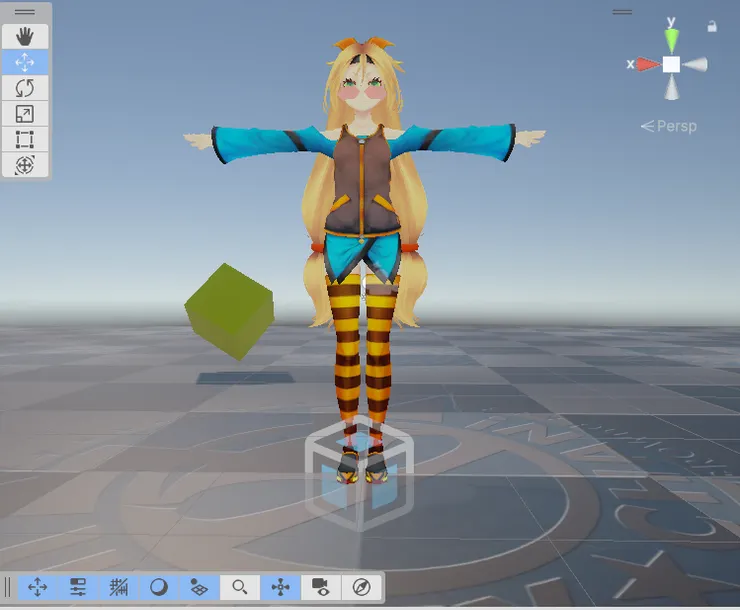This screenshot has height=610, width=740.
Task: Select the green cube in the scene
Action: tap(230, 311)
